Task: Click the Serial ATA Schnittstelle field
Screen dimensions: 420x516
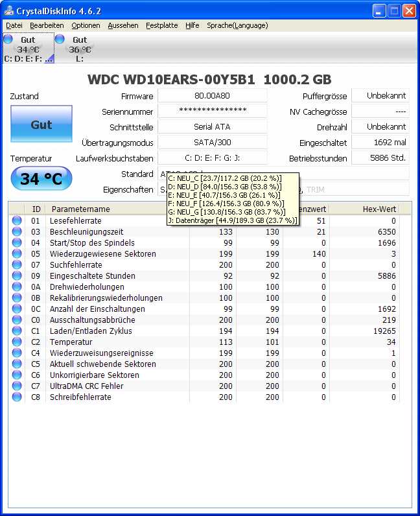Action: pyautogui.click(x=213, y=126)
